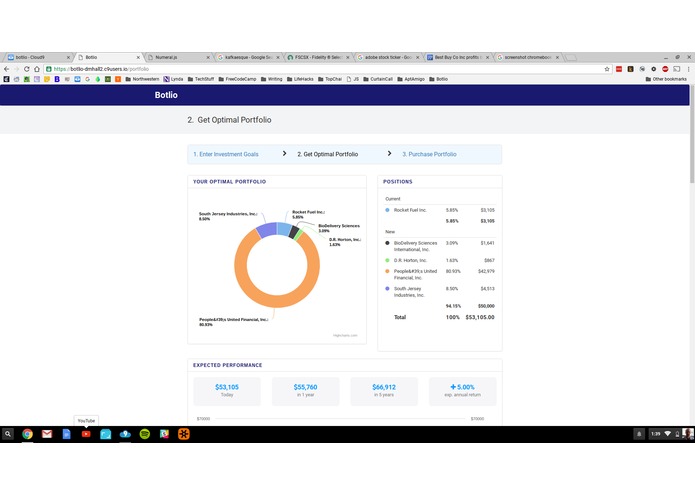Open the CurtainCall bookmarks folder
Screen dimensions: 695x494
[378, 79]
